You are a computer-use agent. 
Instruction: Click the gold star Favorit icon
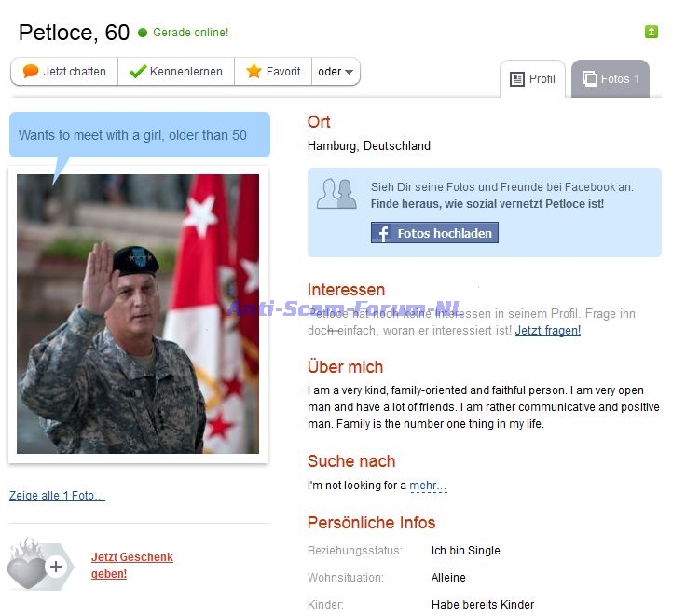pyautogui.click(x=254, y=72)
